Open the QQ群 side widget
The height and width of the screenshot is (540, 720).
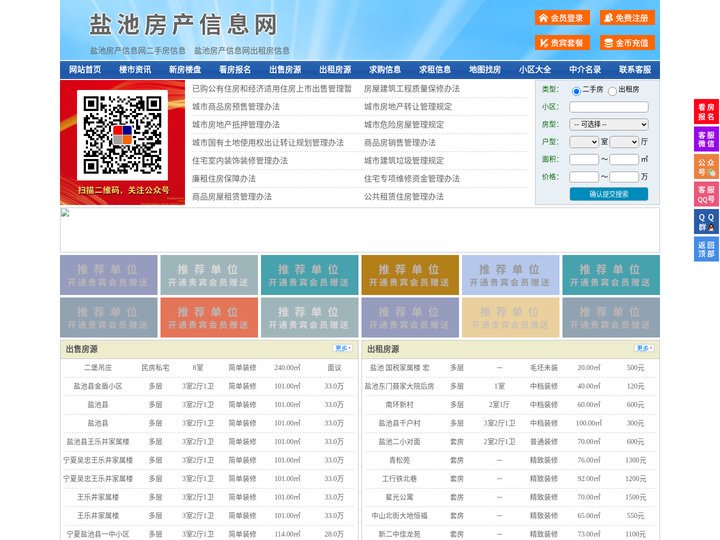(706, 222)
